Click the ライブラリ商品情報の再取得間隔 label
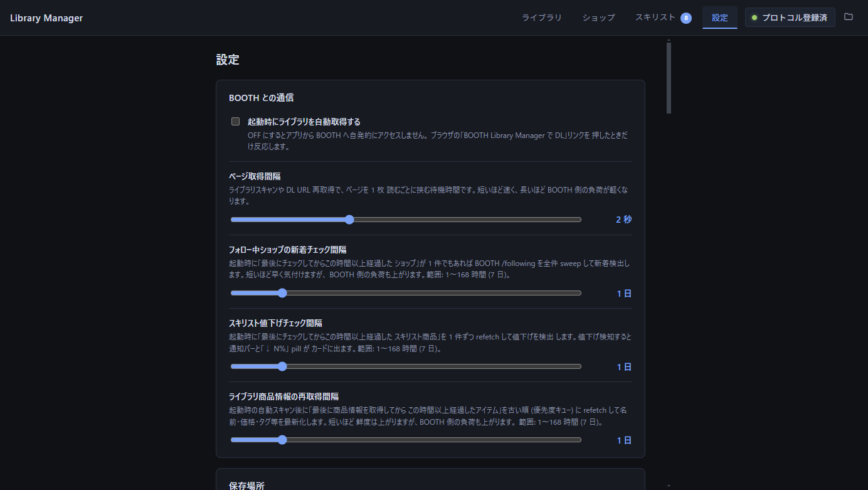This screenshot has width=868, height=490. 283,397
